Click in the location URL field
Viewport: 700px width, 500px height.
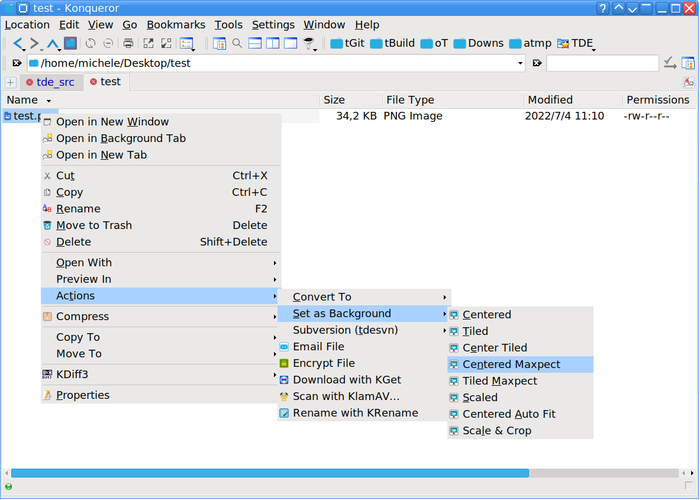272,63
